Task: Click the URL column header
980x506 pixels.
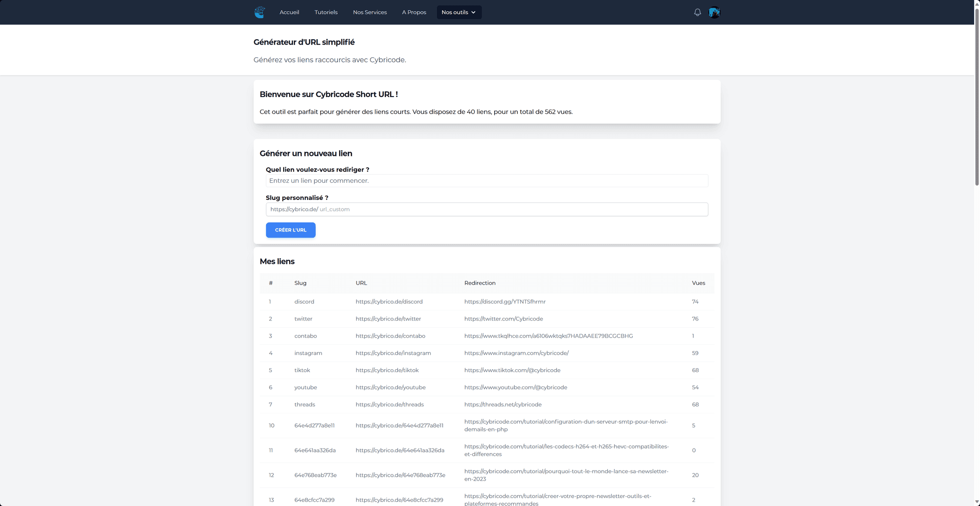Action: (x=361, y=283)
